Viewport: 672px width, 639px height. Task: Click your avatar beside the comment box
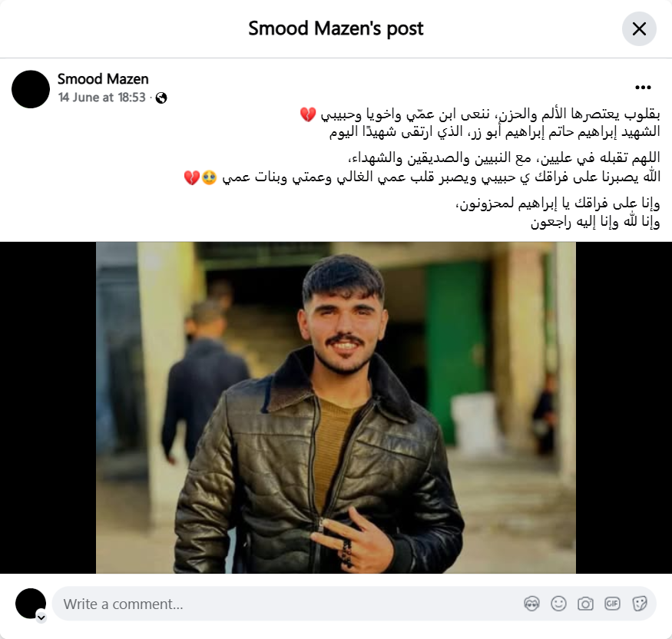(x=31, y=604)
